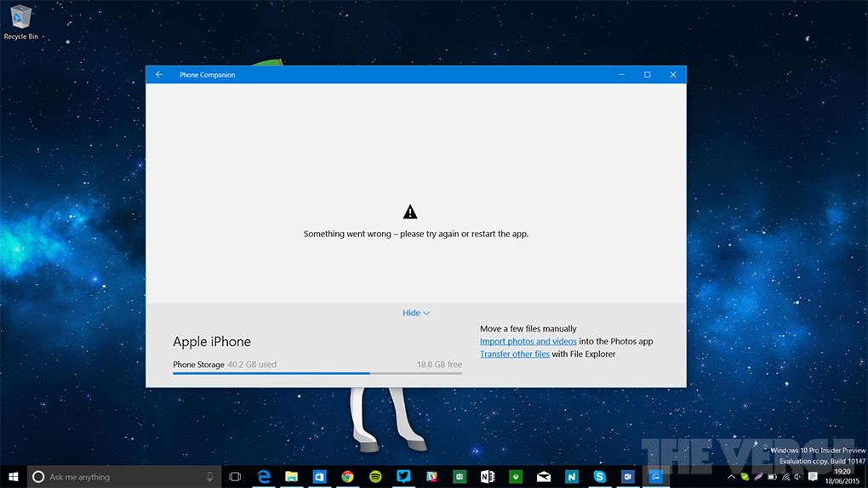
Task: Click the Move a few files manually text
Action: tap(528, 329)
